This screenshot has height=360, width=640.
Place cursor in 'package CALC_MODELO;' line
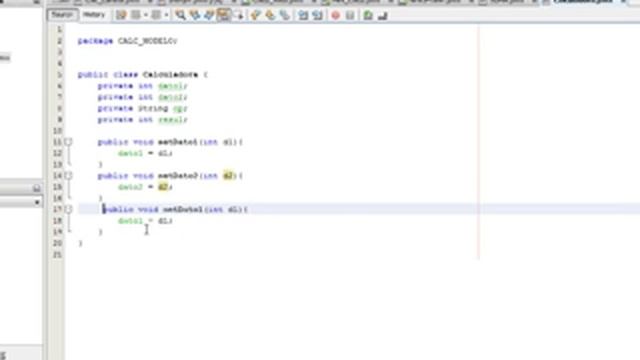(127, 41)
